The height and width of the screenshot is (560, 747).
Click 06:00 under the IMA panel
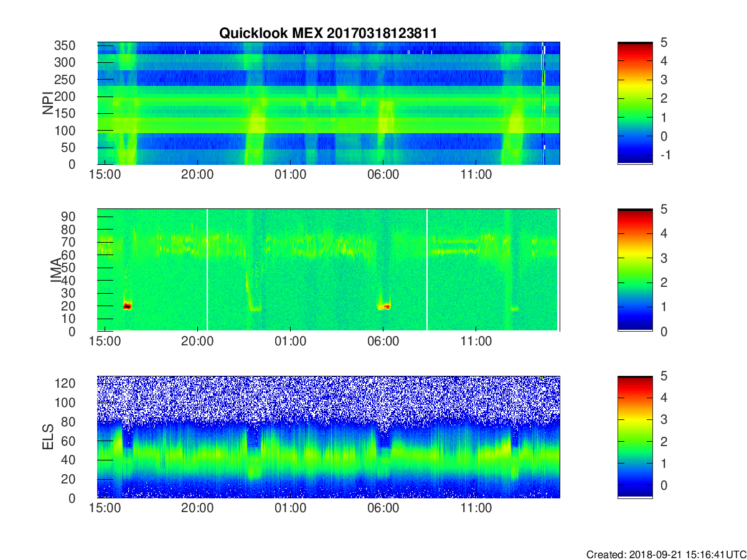(383, 342)
